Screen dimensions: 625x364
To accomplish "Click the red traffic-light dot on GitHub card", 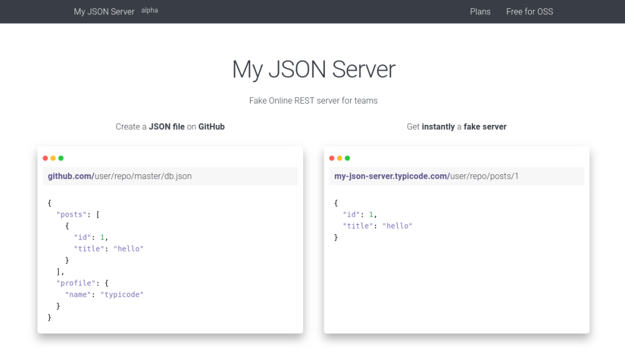I will [45, 158].
